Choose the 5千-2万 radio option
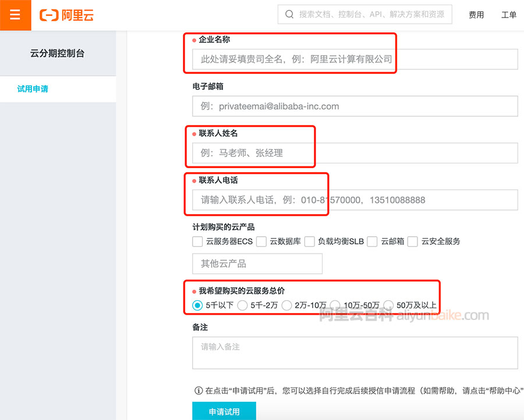 (x=242, y=305)
